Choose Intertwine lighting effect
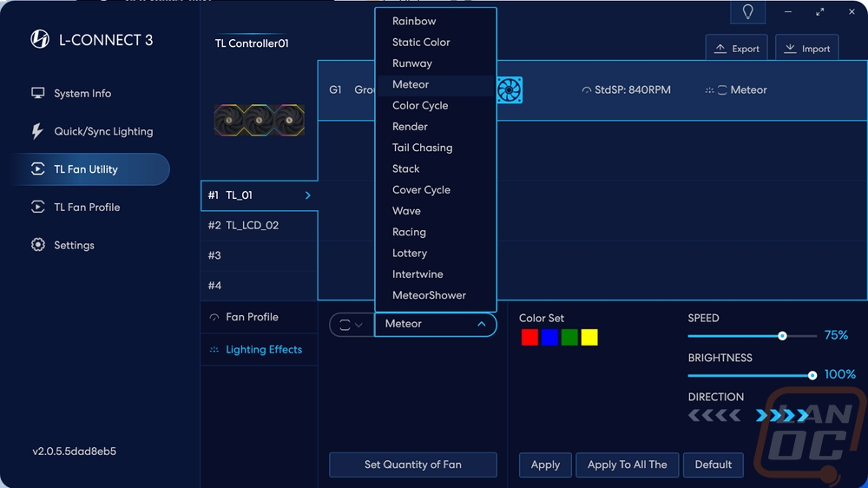 (x=435, y=274)
